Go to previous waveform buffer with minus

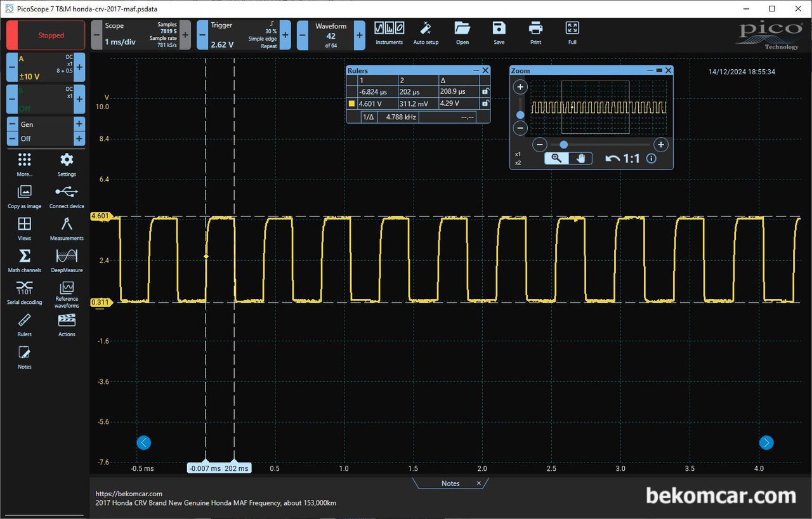303,35
